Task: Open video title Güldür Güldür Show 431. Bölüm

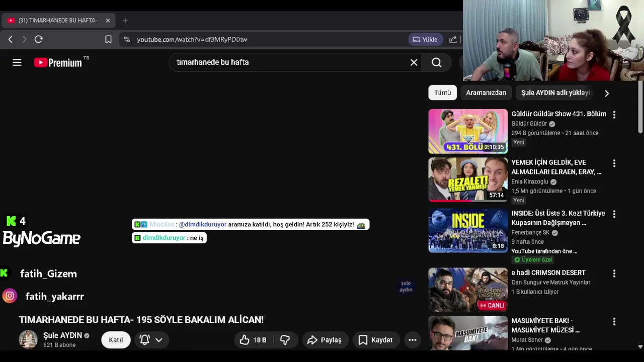Action: (558, 114)
